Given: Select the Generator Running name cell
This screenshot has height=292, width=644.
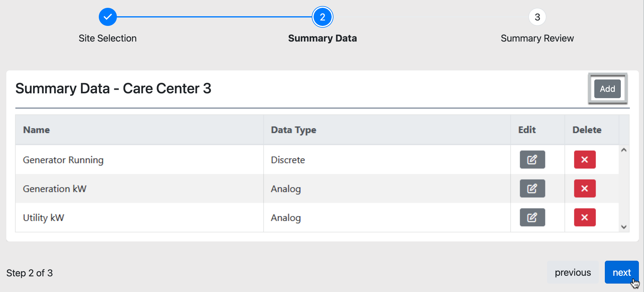Looking at the screenshot, I should 63,160.
